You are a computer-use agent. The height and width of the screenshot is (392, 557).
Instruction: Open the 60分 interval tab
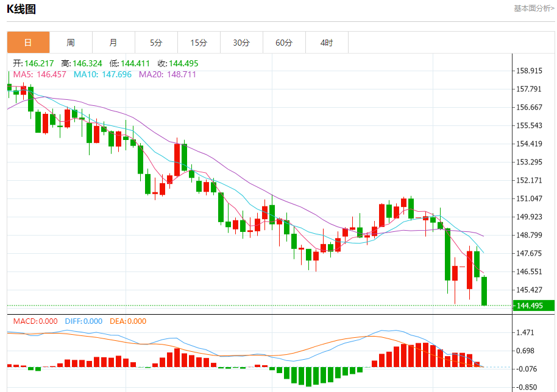pyautogui.click(x=284, y=43)
